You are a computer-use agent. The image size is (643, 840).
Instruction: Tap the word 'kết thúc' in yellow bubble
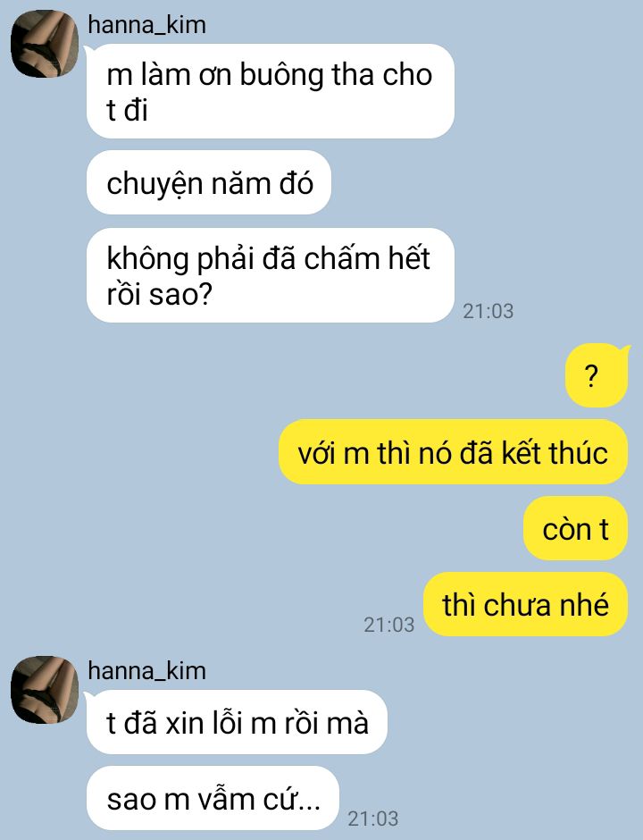tap(555, 453)
